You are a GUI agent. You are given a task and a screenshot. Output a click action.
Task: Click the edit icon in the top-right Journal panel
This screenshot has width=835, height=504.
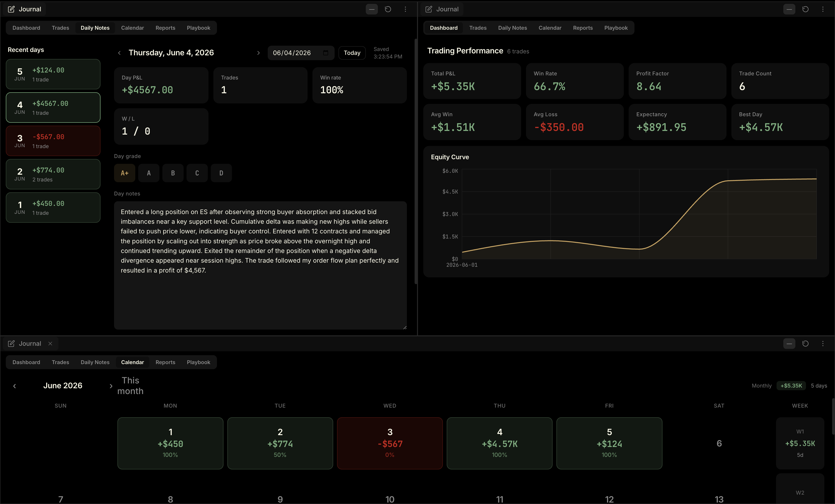click(429, 9)
